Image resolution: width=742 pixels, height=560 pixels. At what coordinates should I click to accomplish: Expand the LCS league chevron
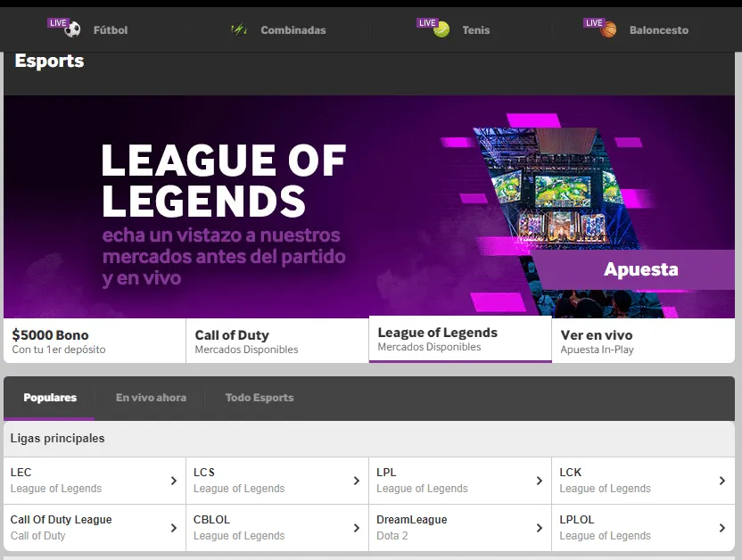[357, 481]
